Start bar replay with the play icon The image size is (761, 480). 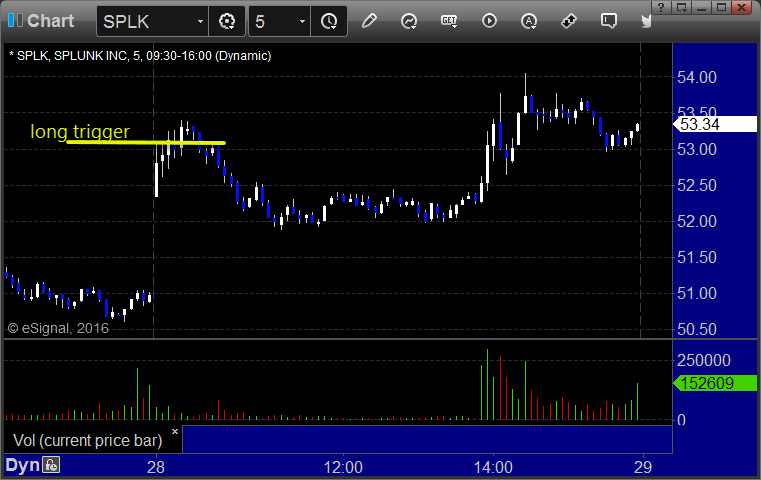489,21
